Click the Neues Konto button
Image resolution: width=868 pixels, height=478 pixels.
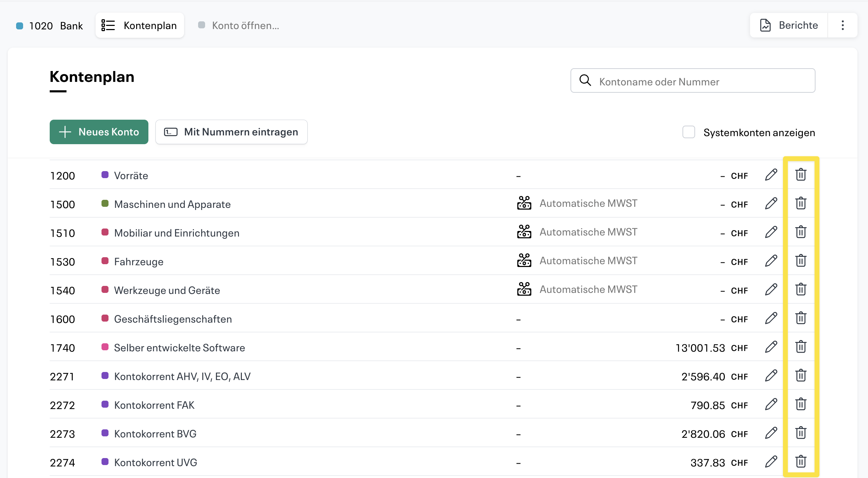point(99,132)
